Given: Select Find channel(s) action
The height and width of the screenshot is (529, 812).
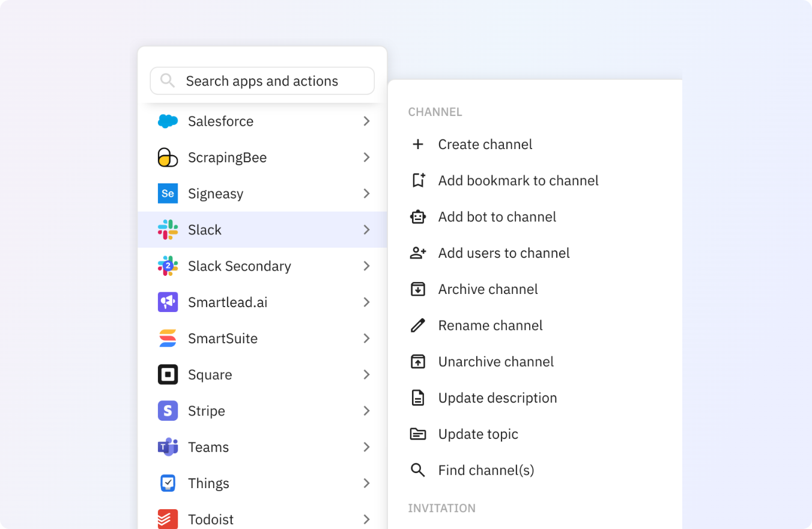Looking at the screenshot, I should click(535, 470).
